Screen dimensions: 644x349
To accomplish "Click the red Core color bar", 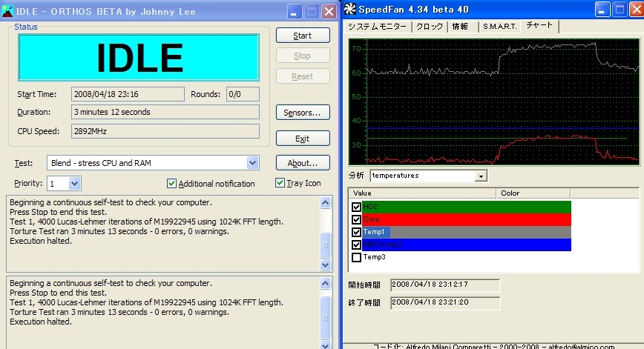I will tap(467, 219).
